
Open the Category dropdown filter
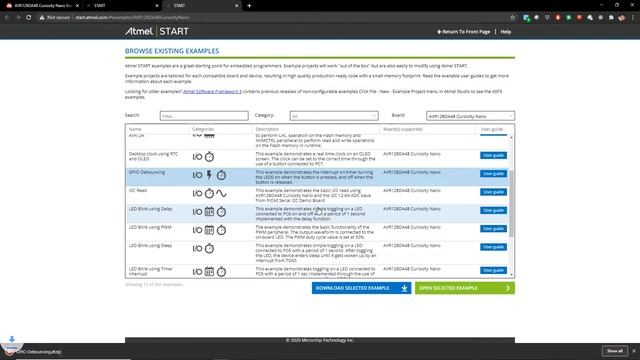pyautogui.click(x=334, y=116)
